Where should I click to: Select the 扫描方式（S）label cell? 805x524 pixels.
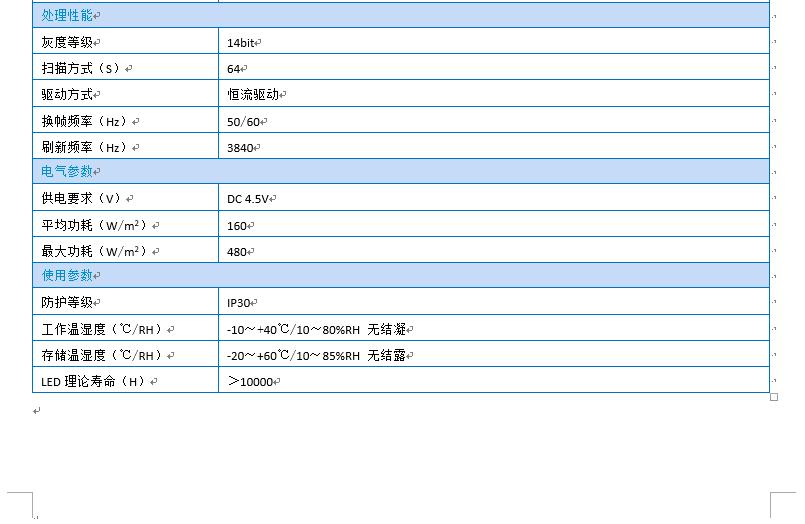[x=81, y=69]
